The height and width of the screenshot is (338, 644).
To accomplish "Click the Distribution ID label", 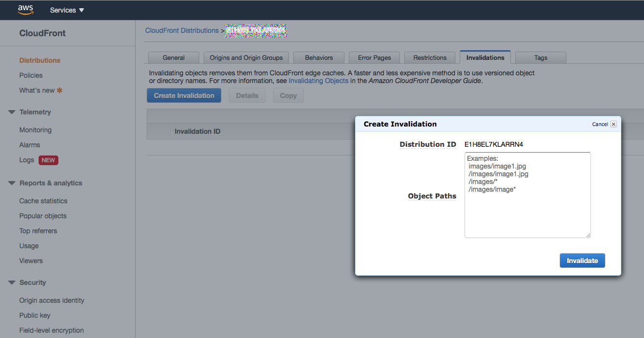I will click(428, 144).
